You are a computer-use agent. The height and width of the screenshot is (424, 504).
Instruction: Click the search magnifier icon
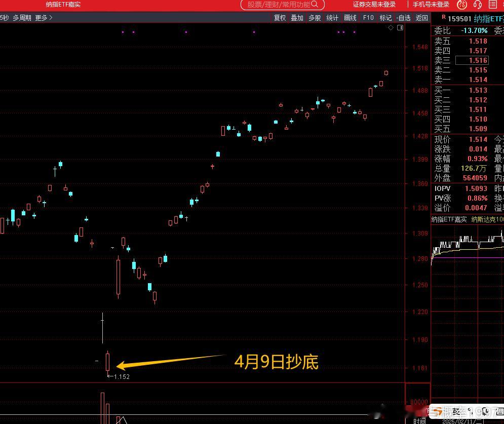(315, 4)
